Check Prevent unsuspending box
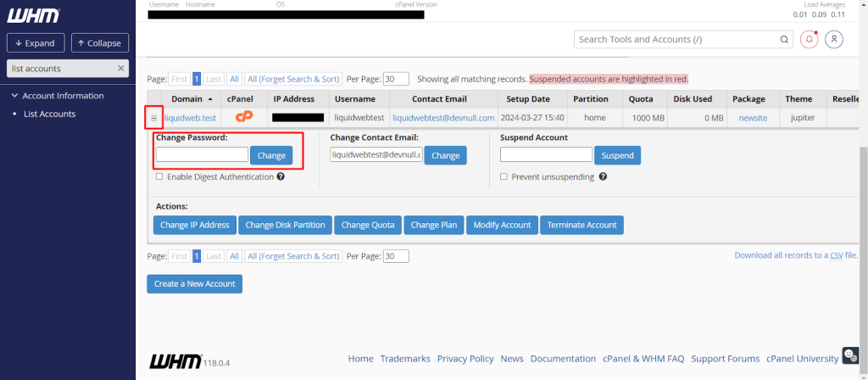 (504, 176)
